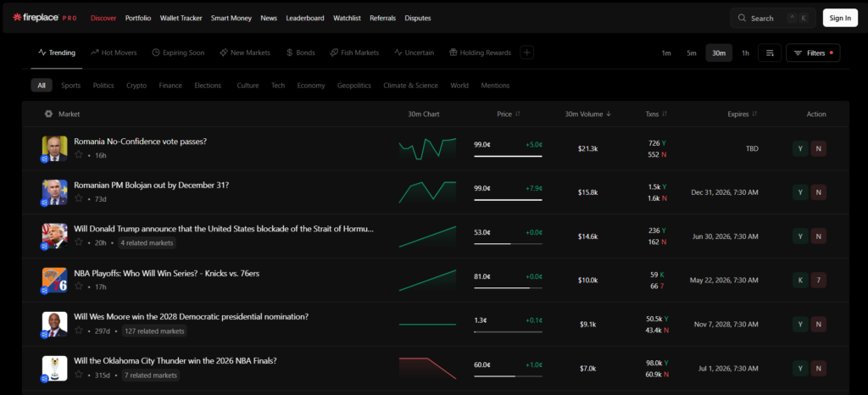The height and width of the screenshot is (395, 868).
Task: Filter by Politics category
Action: coord(103,86)
